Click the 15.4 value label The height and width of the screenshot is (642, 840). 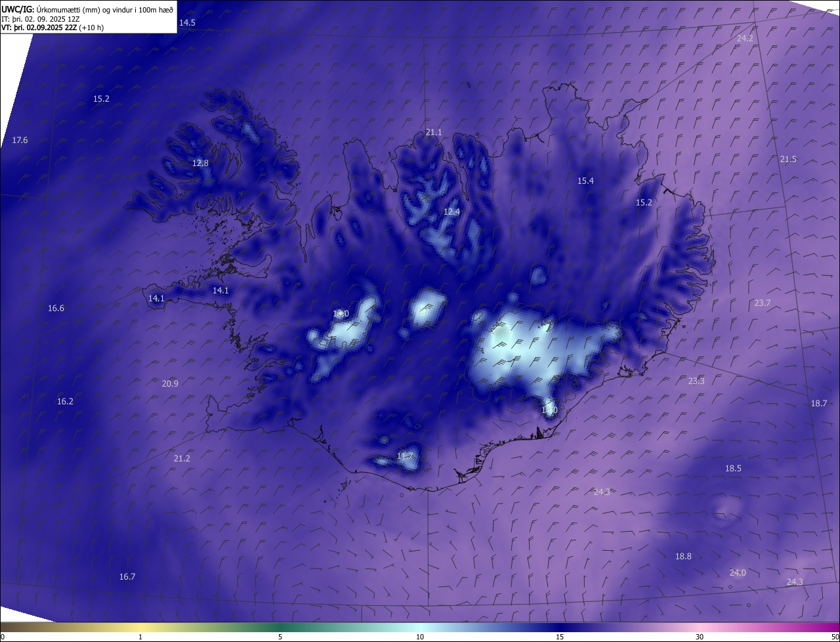[585, 181]
